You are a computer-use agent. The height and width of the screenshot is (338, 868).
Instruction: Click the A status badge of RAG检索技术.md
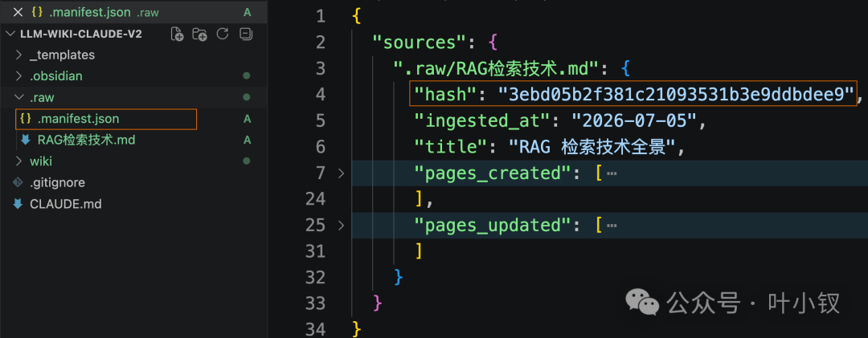tap(247, 140)
